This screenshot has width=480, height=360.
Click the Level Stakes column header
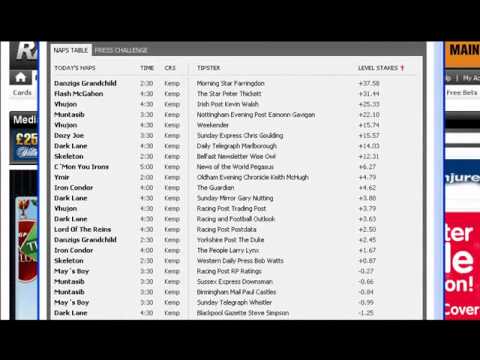coord(378,68)
